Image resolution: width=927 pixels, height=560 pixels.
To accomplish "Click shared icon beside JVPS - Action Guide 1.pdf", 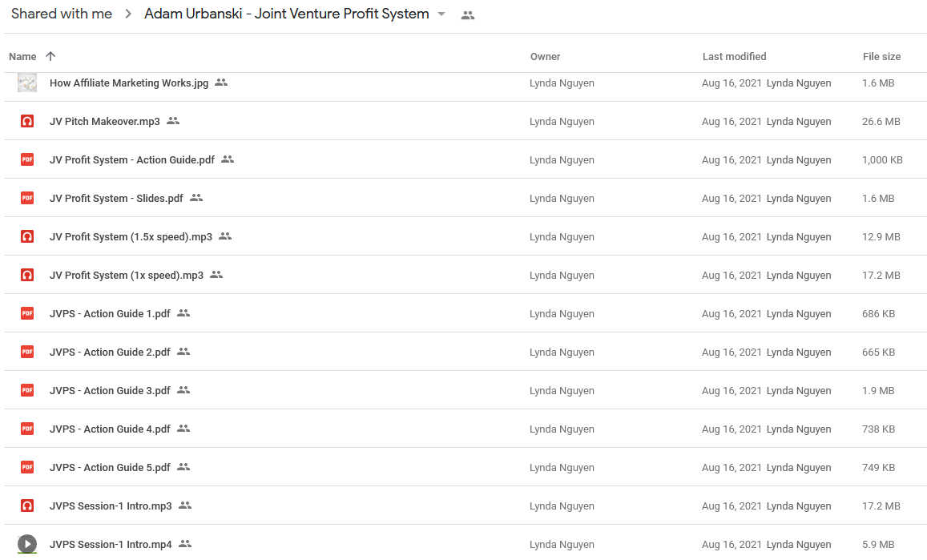I will [x=183, y=312].
